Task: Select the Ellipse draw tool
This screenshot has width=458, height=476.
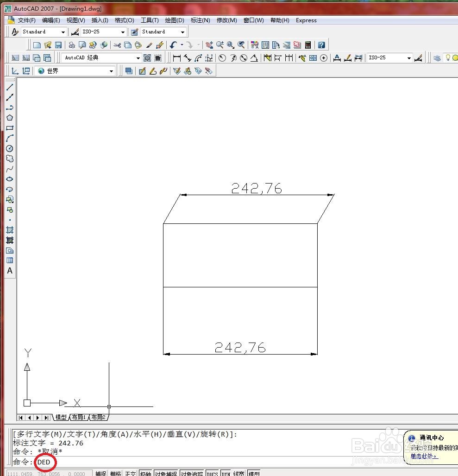Action: click(x=10, y=179)
